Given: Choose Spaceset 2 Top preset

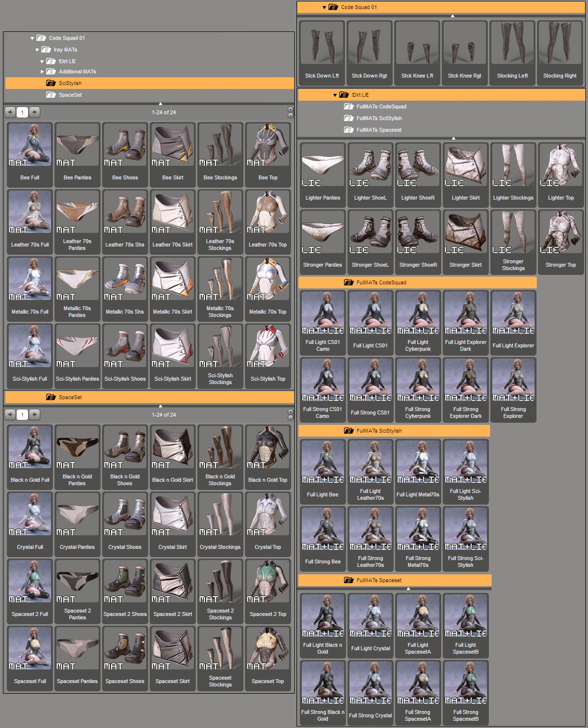Looking at the screenshot, I should tap(268, 591).
